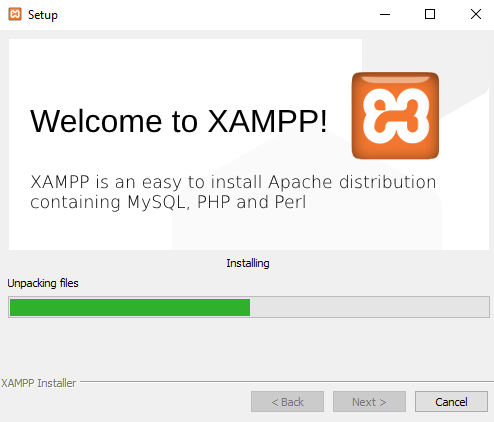Cancel the XAMPP installation
The height and width of the screenshot is (422, 494).
coord(451,402)
